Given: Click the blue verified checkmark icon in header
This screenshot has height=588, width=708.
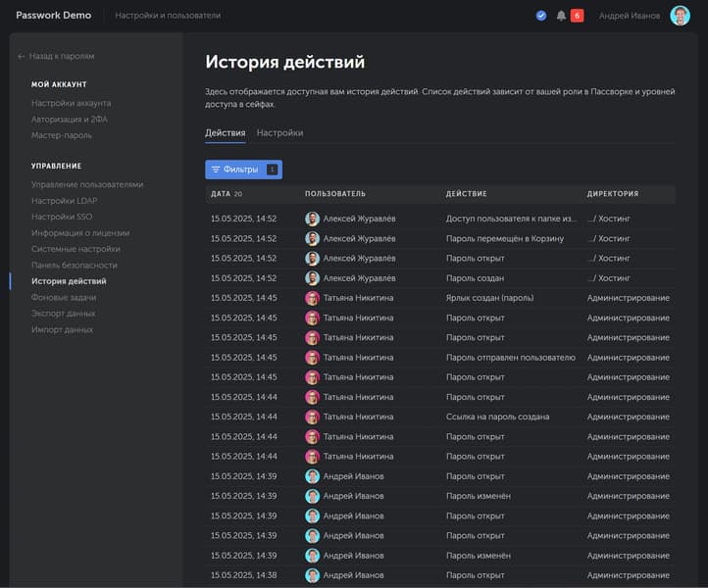Looking at the screenshot, I should click(x=541, y=16).
